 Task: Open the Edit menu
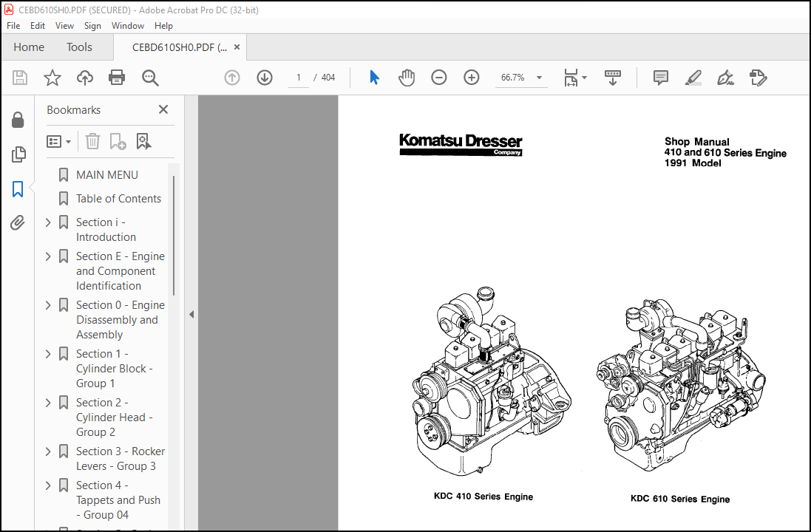37,25
